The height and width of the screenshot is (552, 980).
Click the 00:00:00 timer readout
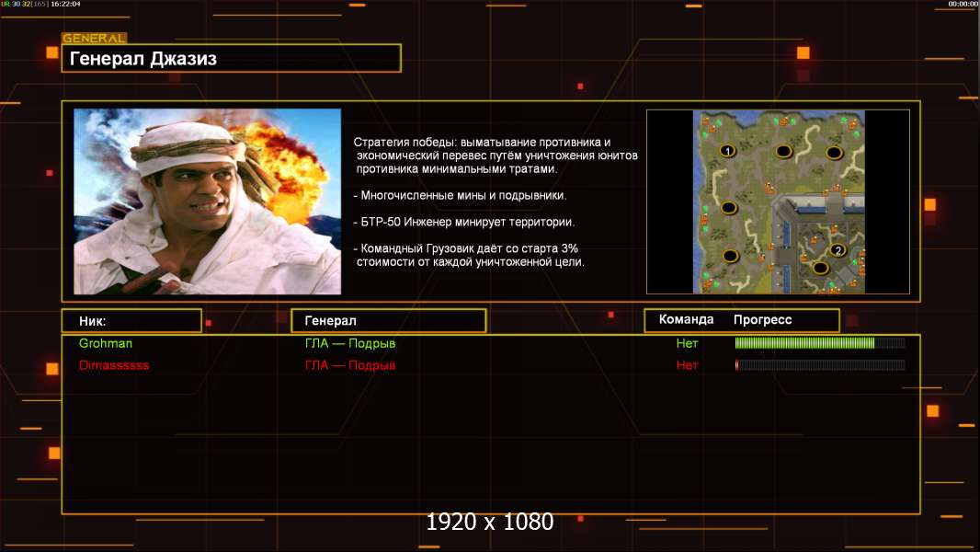[x=963, y=4]
